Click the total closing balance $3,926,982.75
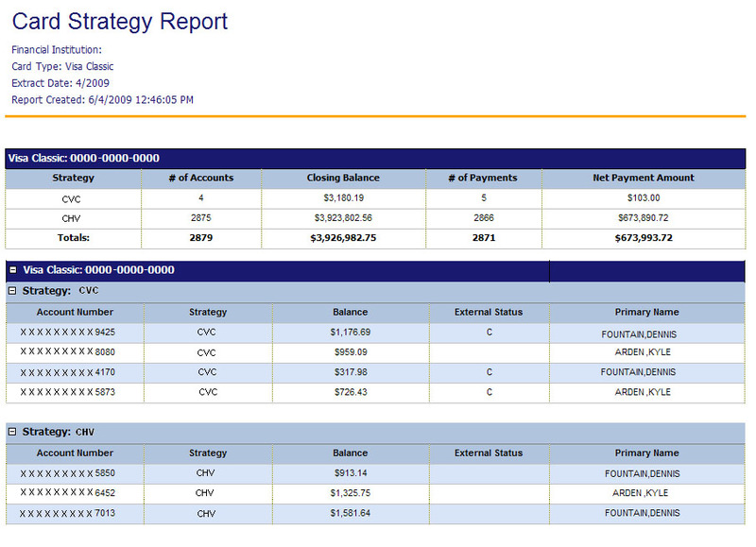The height and width of the screenshot is (547, 756). [x=342, y=238]
